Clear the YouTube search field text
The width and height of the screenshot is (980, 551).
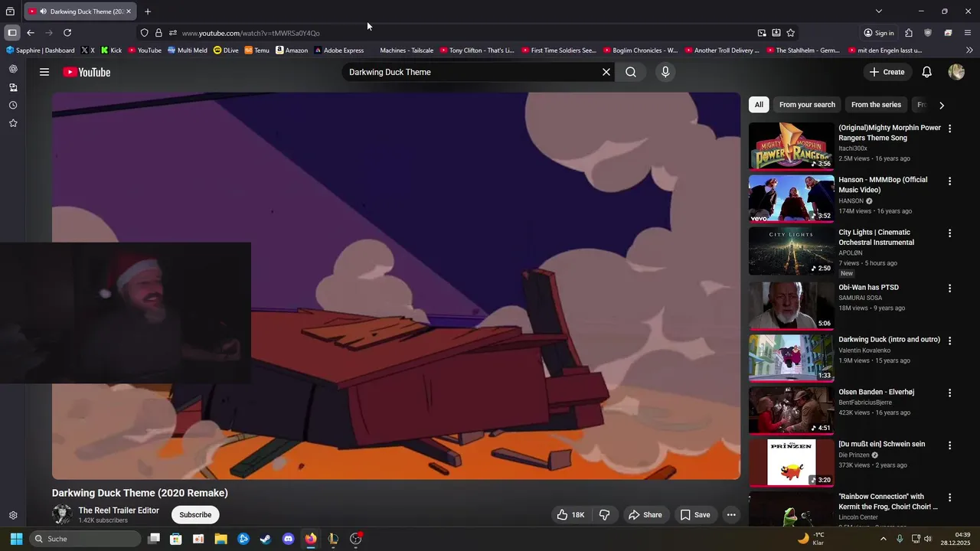(606, 72)
